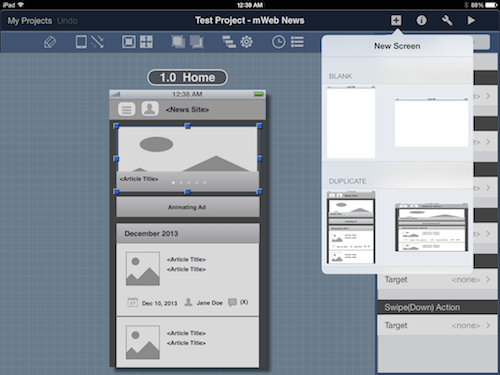Image resolution: width=500 pixels, height=375 pixels.
Task: Choose the blank landscape screen template
Action: [431, 122]
